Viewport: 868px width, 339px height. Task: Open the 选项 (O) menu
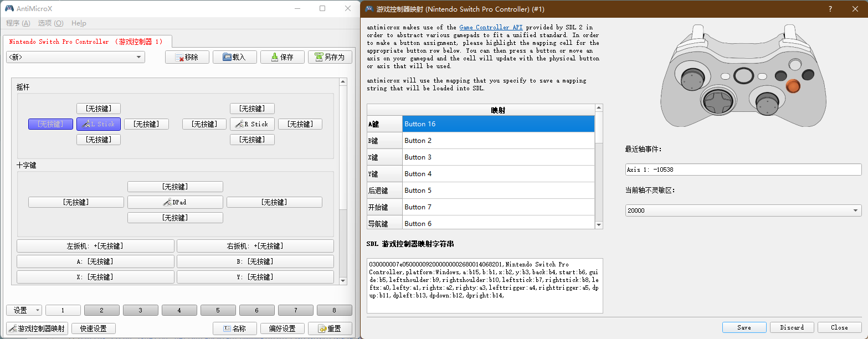click(50, 23)
